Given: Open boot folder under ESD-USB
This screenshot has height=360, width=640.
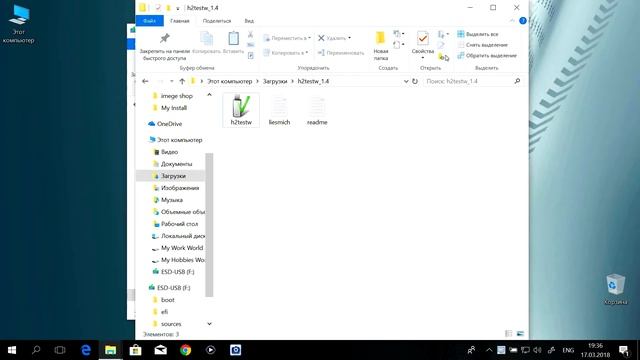Looking at the screenshot, I should tap(167, 300).
